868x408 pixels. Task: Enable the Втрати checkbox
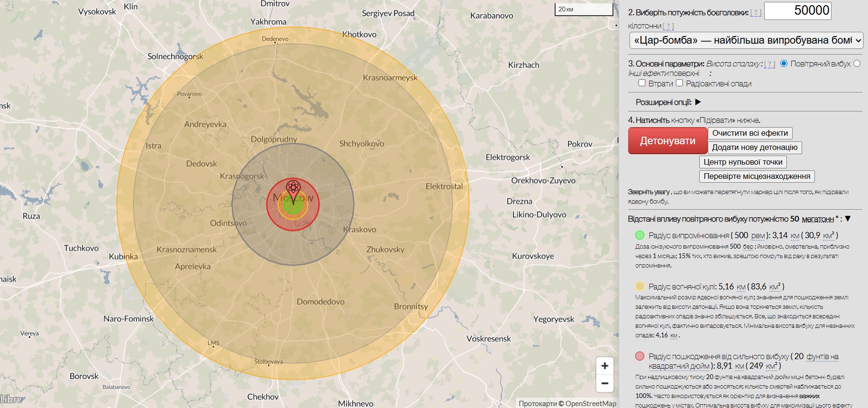[642, 83]
